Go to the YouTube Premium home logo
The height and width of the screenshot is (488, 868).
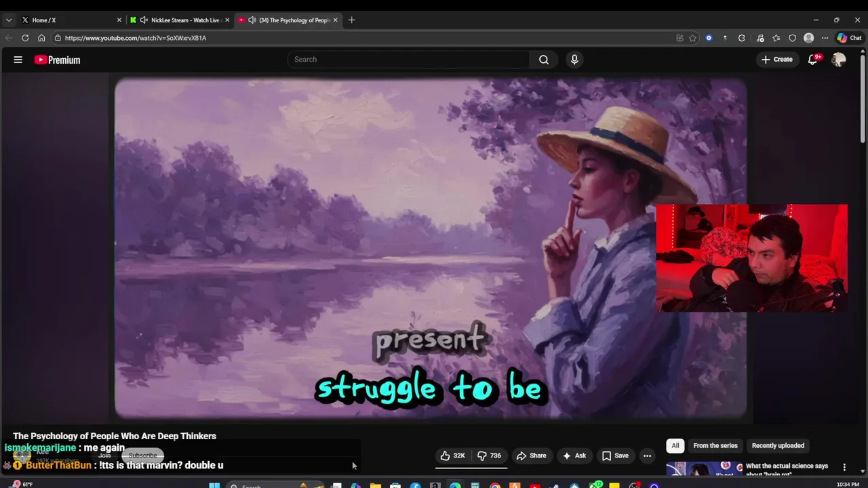[x=58, y=60]
